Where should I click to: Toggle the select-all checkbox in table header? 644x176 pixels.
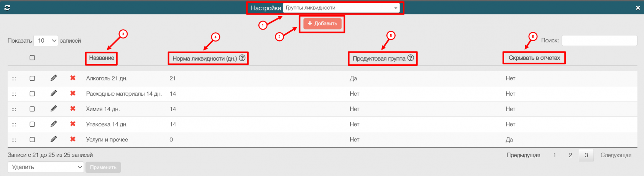point(32,58)
